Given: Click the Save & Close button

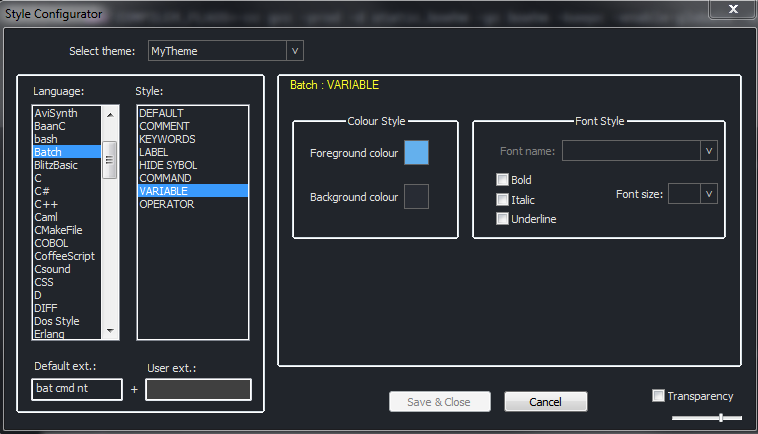Looking at the screenshot, I should point(439,402).
